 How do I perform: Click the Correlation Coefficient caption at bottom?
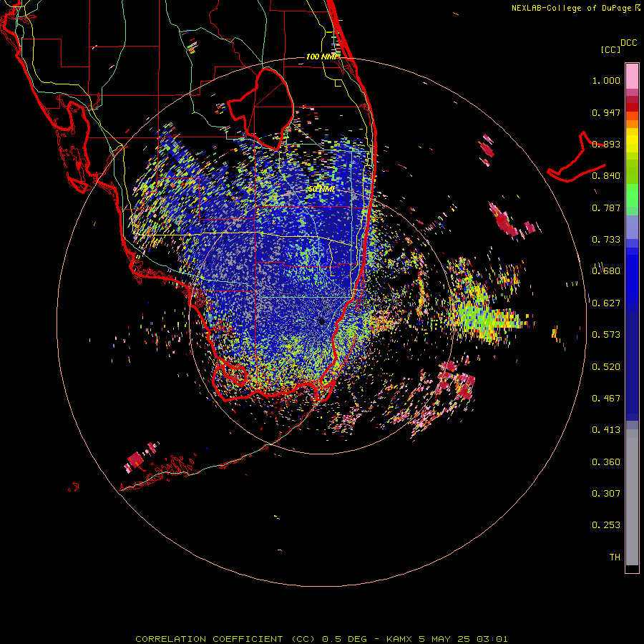pos(321,639)
